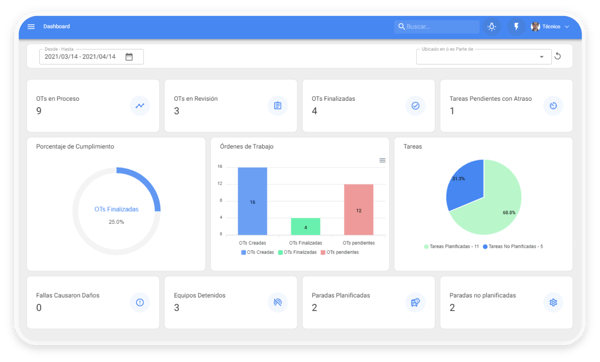The width and height of the screenshot is (600, 362).
Task: Click the Órdenes de Trabajo heading
Action: [x=247, y=147]
